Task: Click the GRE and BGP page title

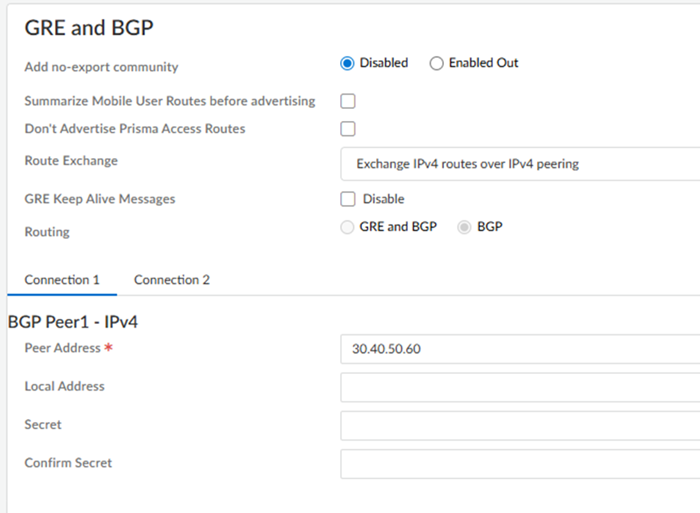Action: [89, 28]
